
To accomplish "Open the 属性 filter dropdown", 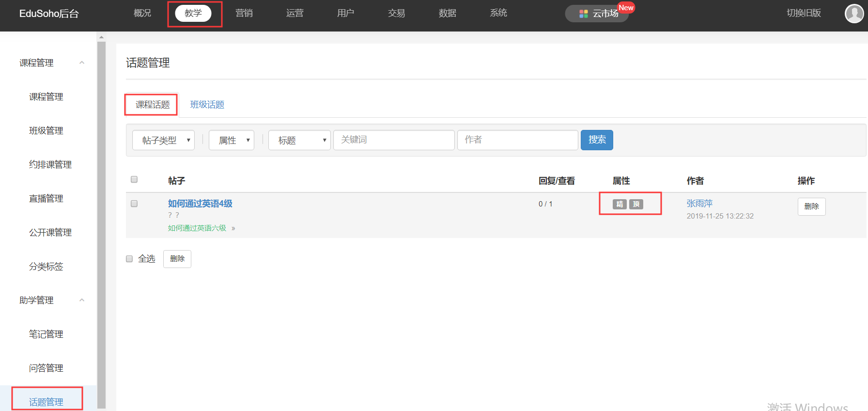I will click(231, 140).
